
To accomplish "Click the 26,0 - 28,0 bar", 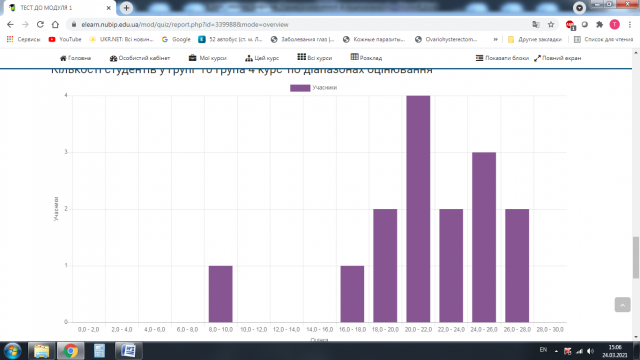I will (x=517, y=266).
